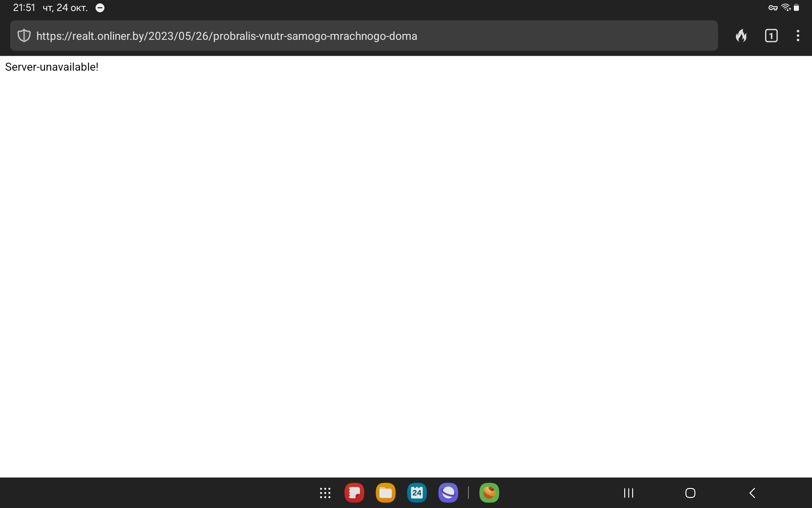Launch Samsung Internet planet icon

[448, 493]
